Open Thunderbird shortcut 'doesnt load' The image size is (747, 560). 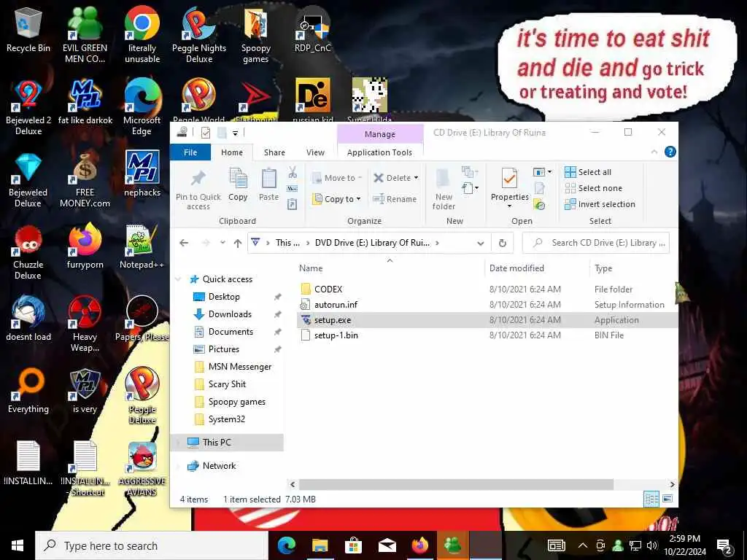(x=28, y=319)
